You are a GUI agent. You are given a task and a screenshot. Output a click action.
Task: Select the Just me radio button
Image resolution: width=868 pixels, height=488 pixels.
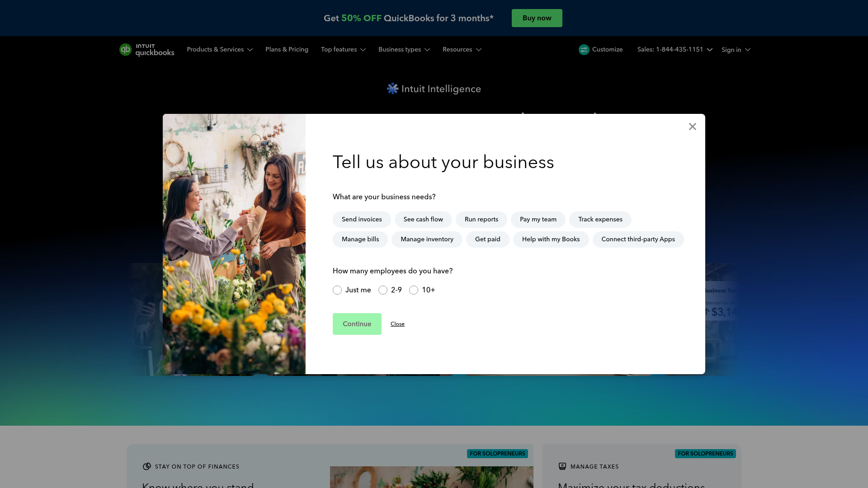(x=337, y=290)
